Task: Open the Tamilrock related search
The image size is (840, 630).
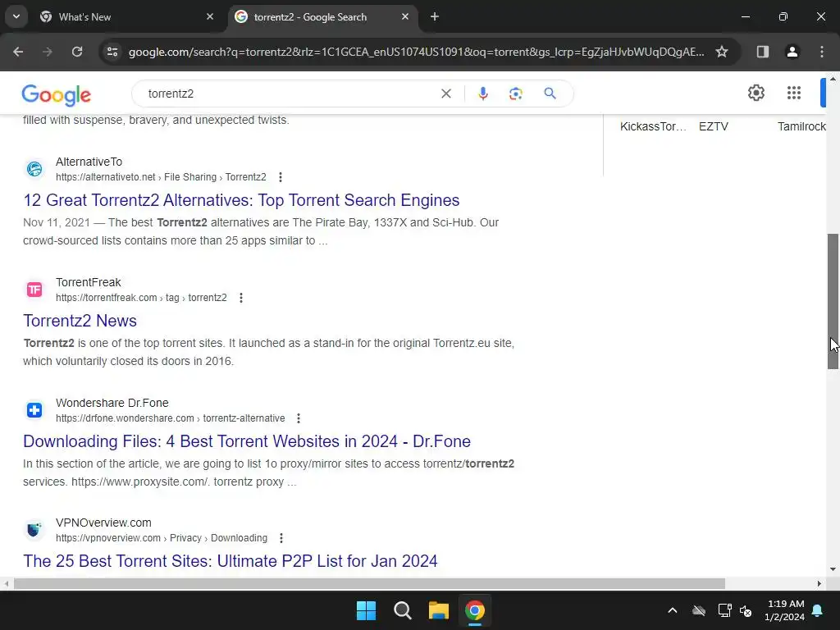Action: (x=801, y=126)
